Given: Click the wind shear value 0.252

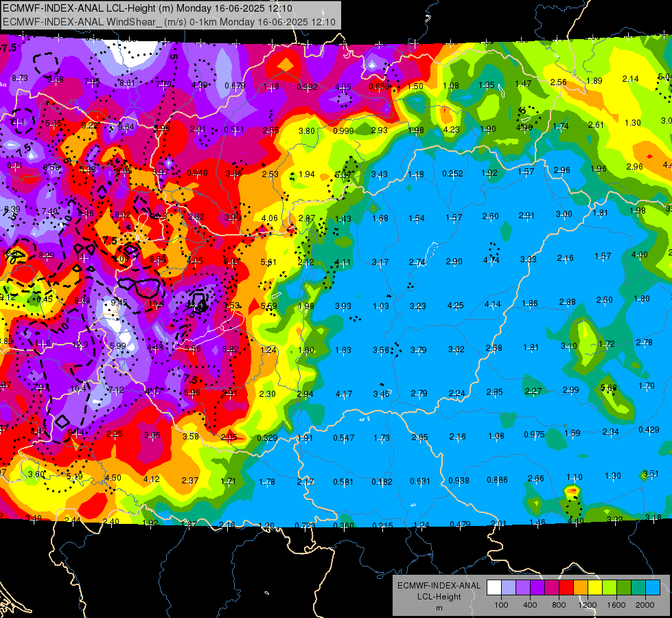Looking at the screenshot, I should click(452, 173).
